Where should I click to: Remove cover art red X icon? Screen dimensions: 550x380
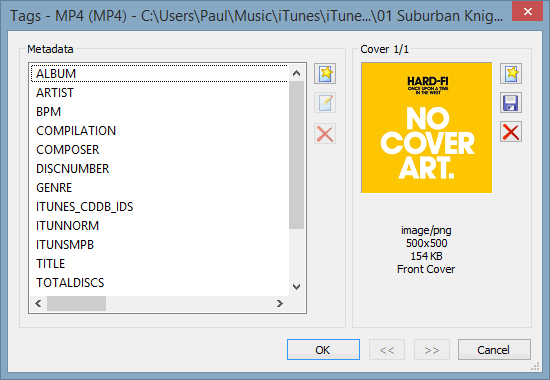(x=511, y=132)
